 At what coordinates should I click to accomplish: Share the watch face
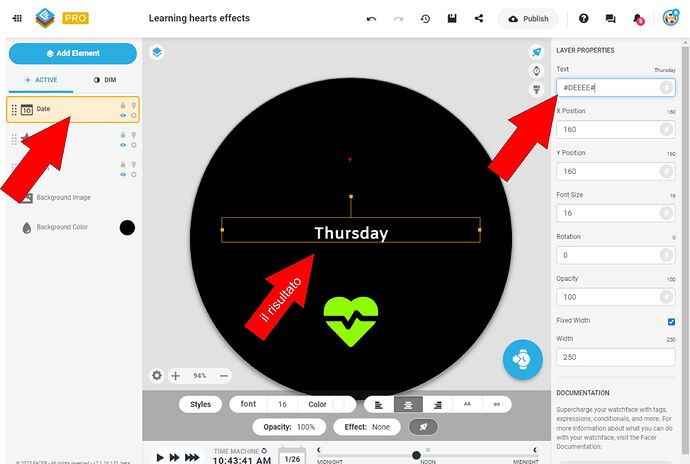479,18
